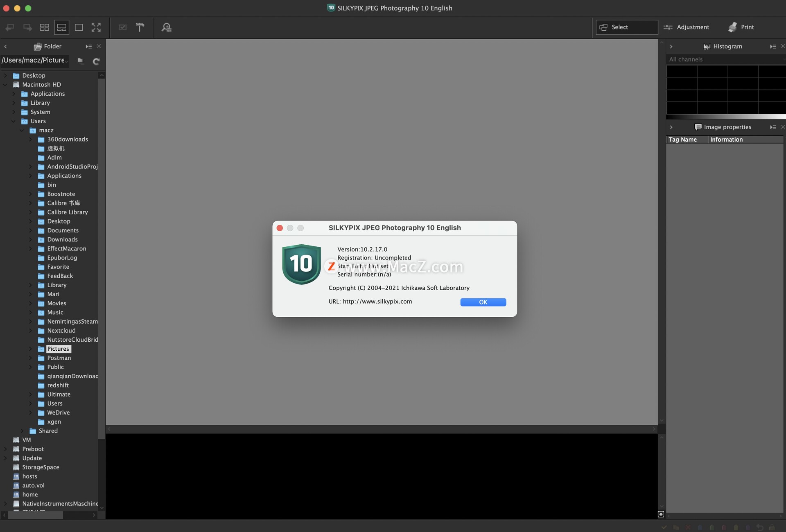Open Image properties panel options menu
The width and height of the screenshot is (786, 532).
click(773, 127)
